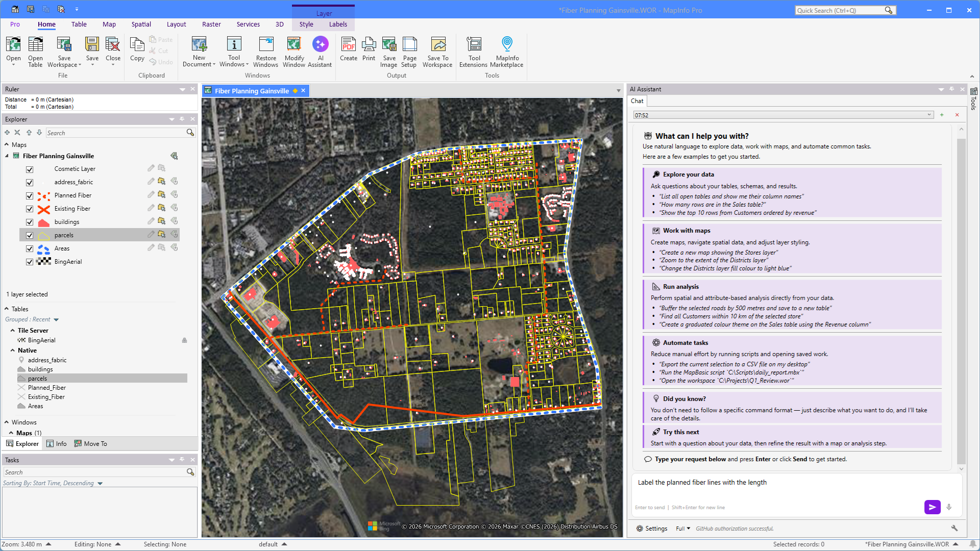The height and width of the screenshot is (551, 980).
Task: Click the Planned Fiber style swatch
Action: point(44,196)
